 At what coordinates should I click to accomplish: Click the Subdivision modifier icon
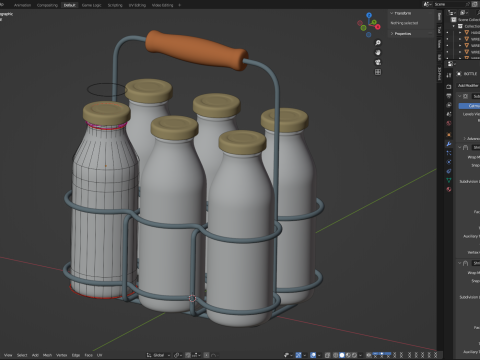tap(466, 96)
